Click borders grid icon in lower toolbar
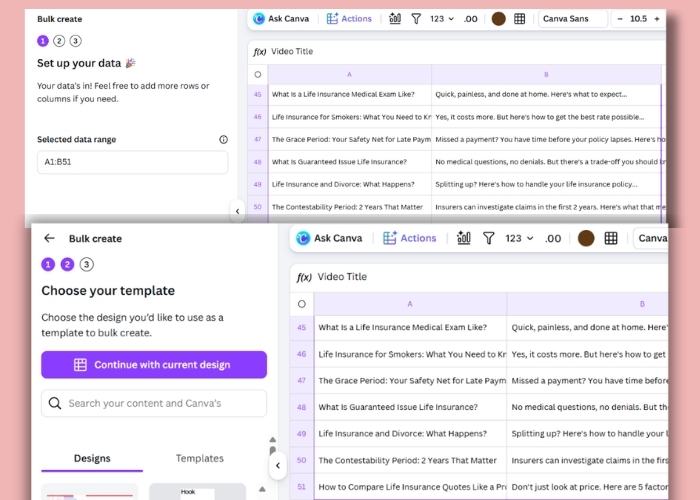 tap(611, 238)
